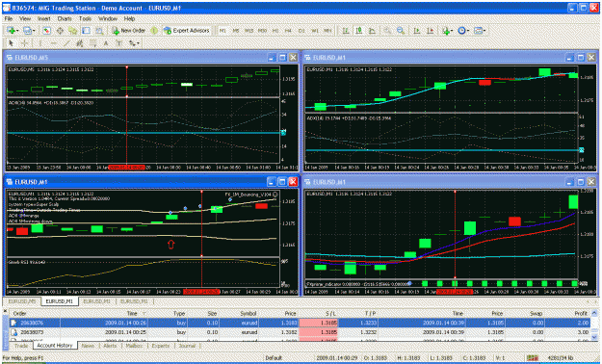This screenshot has height=364, width=602.
Task: Open the Window menu
Action: pyautogui.click(x=108, y=18)
